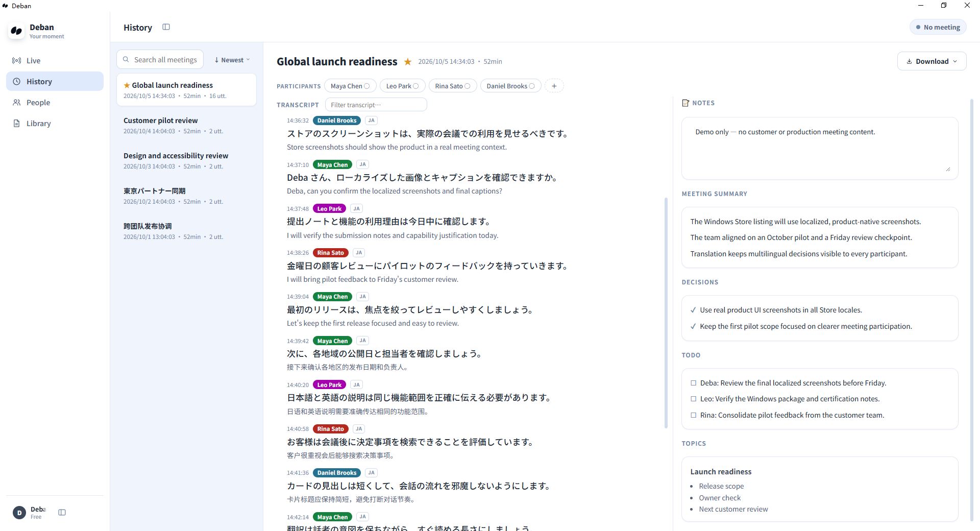This screenshot has height=531, width=980.
Task: Click the D user avatar at the bottom
Action: tap(19, 513)
